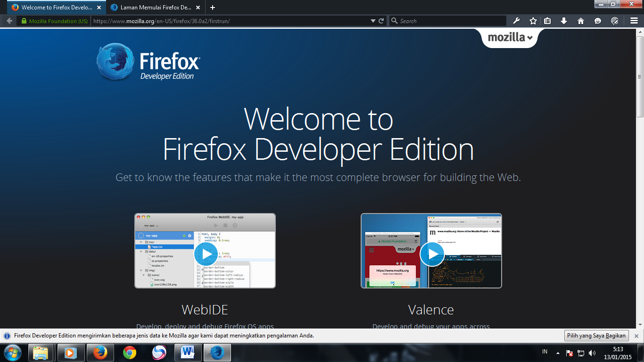Image resolution: width=644 pixels, height=362 pixels.
Task: Click Firefox Developer Edition taskbar button
Action: [217, 353]
